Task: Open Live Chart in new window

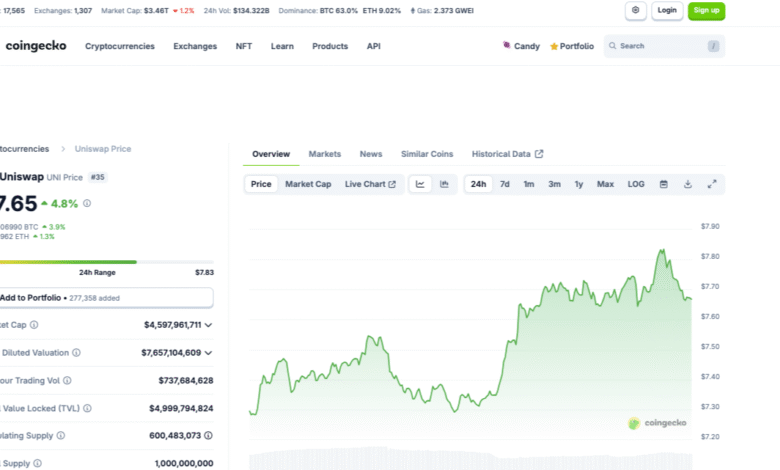Action: (370, 184)
